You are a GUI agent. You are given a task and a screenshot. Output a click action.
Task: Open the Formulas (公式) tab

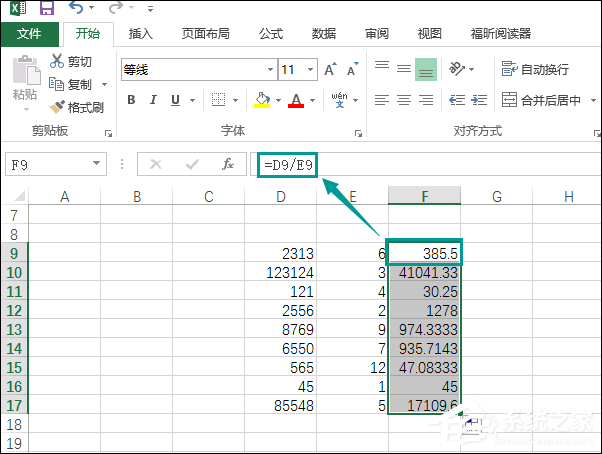[x=271, y=33]
